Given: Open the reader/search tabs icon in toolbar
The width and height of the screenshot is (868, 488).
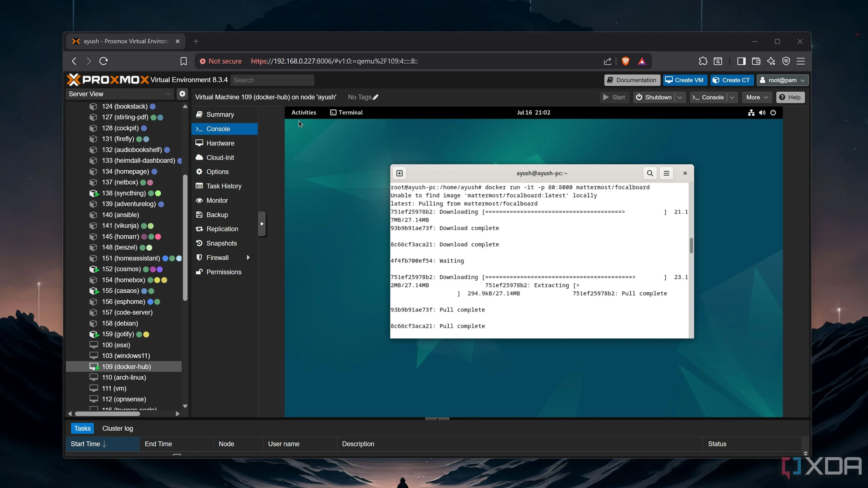Looking at the screenshot, I should [718, 61].
